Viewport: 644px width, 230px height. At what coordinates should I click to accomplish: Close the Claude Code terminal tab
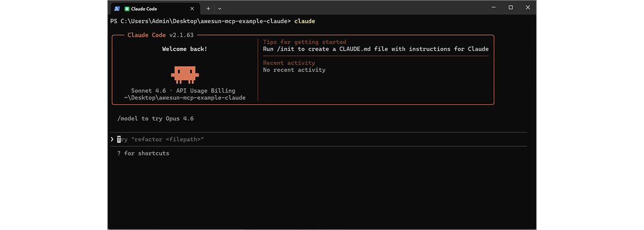pos(192,9)
